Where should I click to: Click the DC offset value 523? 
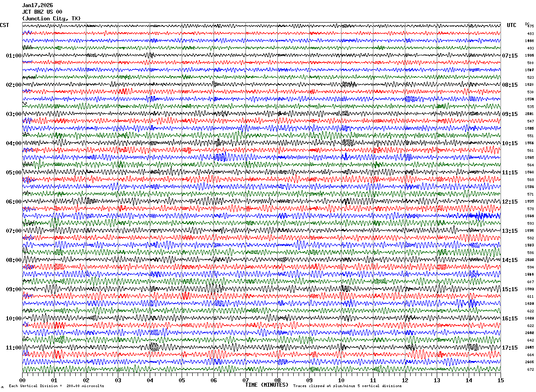(x=530, y=77)
